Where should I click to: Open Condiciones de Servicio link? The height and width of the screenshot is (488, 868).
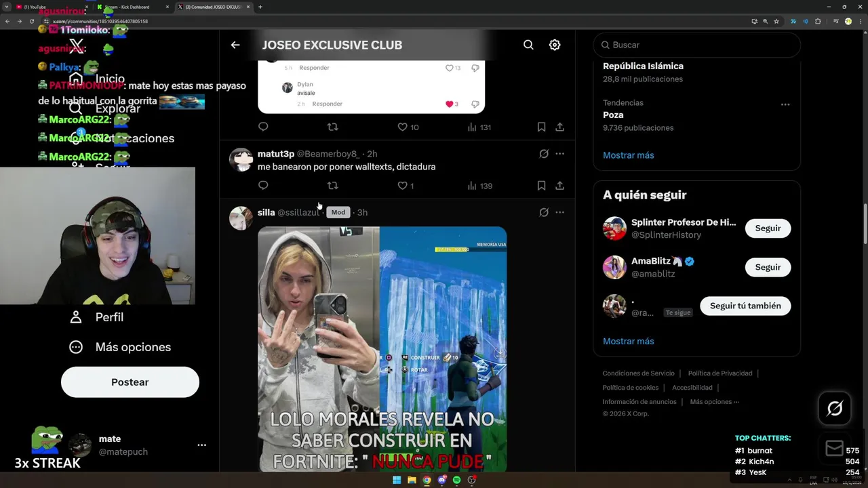[639, 373]
